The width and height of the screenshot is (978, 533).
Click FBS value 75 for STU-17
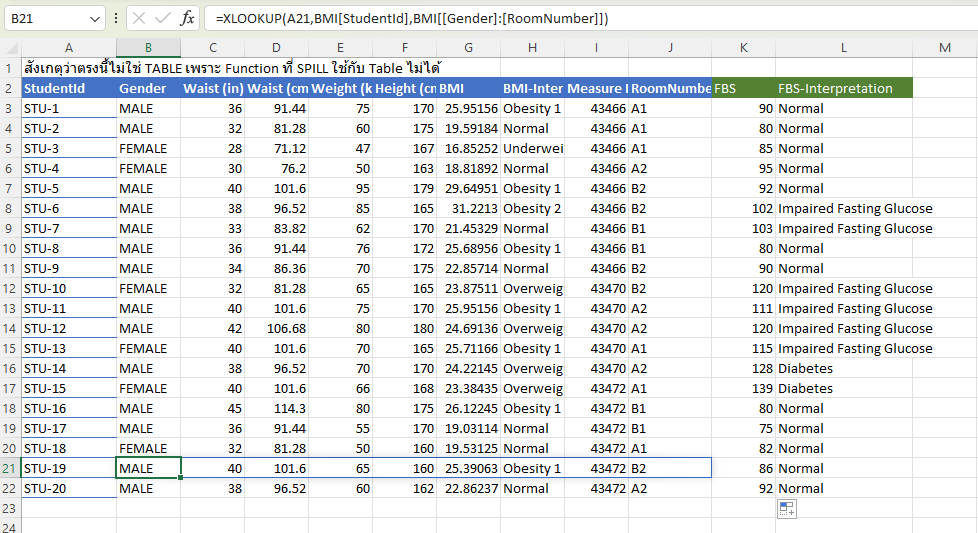[x=743, y=428]
